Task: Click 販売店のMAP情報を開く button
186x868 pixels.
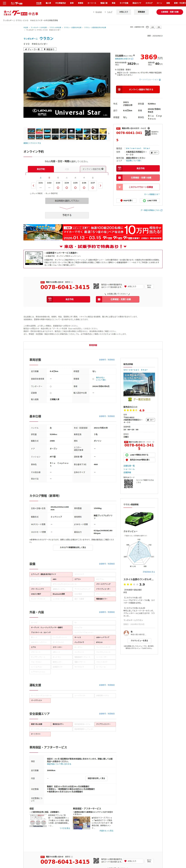Action: (x=139, y=460)
